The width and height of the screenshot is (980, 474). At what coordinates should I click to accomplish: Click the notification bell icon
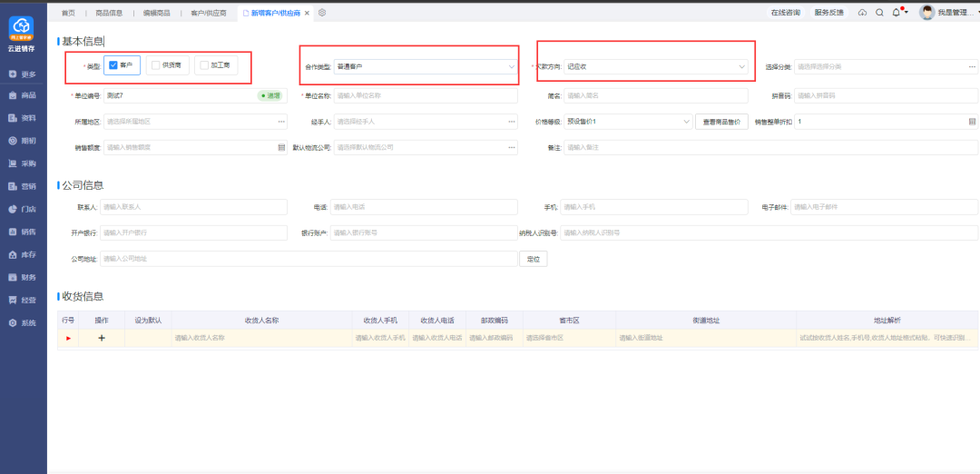(x=897, y=13)
